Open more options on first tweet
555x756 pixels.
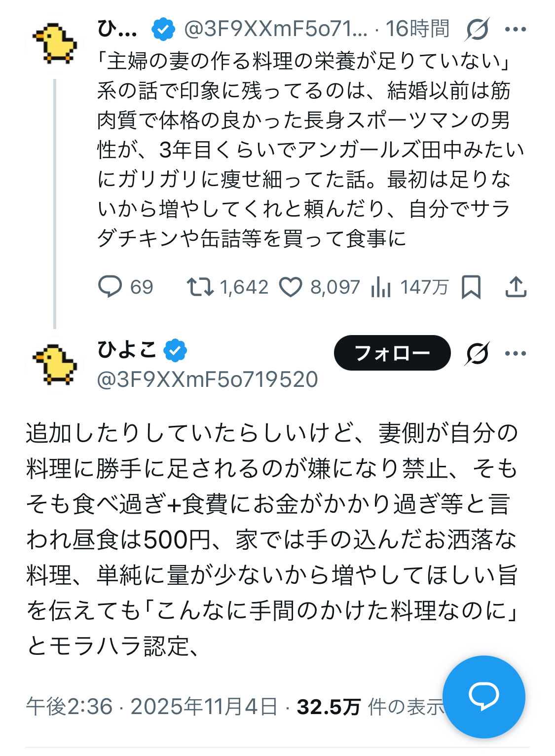tap(516, 29)
